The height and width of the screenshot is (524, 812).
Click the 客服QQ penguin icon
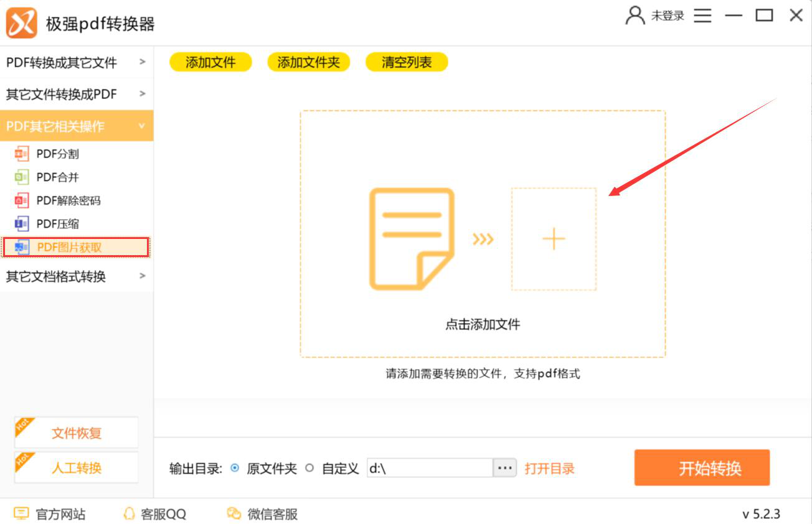click(x=129, y=514)
